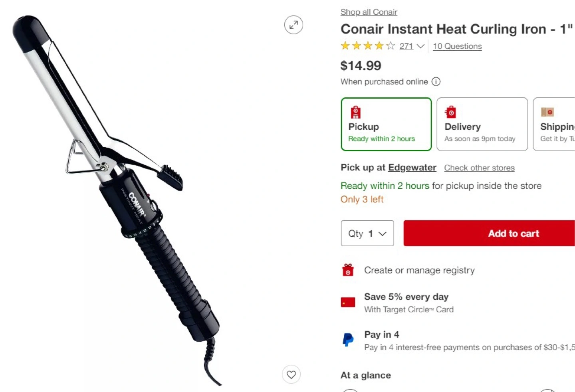Click the red Pickup bag icon
The height and width of the screenshot is (392, 575).
coord(355,112)
